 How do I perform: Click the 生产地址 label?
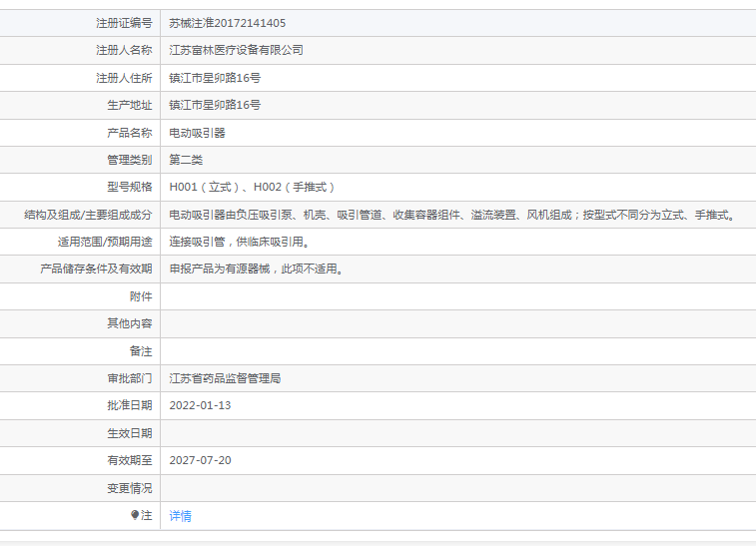[130, 105]
